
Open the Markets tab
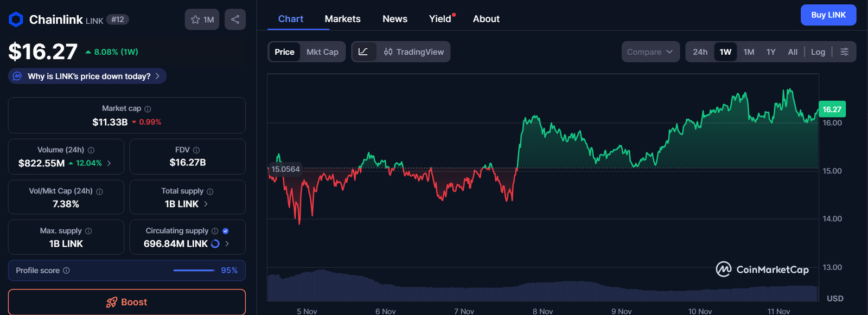tap(342, 19)
